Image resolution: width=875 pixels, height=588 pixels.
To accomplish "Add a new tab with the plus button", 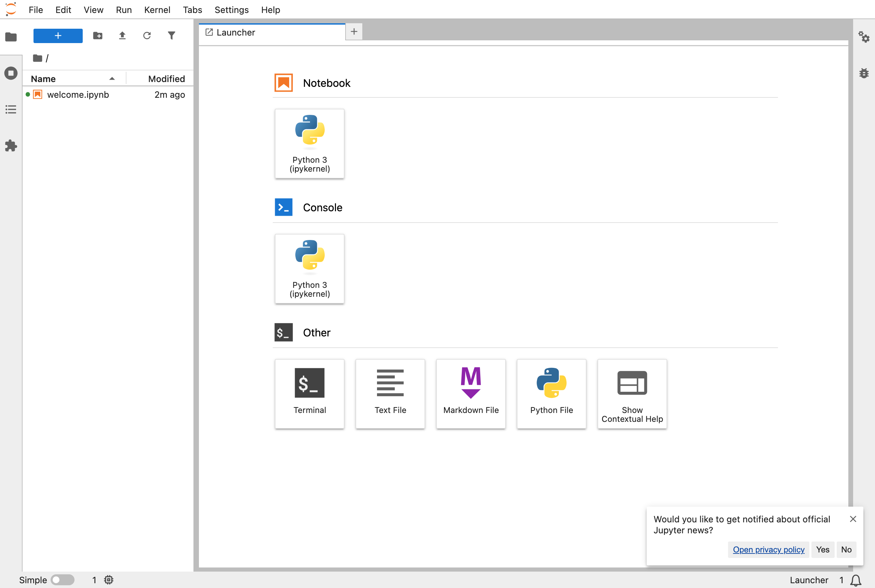I will pos(353,32).
